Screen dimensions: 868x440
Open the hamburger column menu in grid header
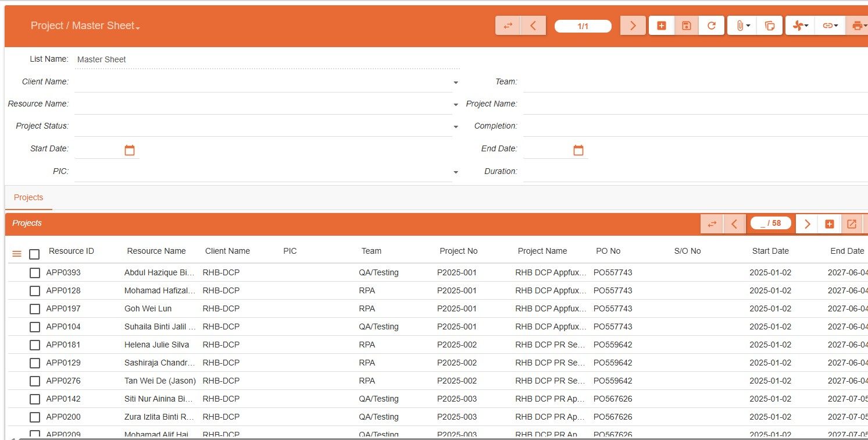(x=17, y=254)
